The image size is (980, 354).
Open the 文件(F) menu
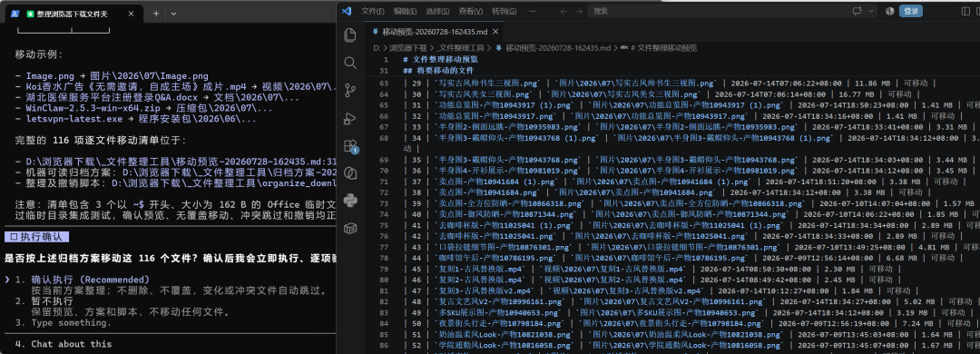pyautogui.click(x=373, y=11)
